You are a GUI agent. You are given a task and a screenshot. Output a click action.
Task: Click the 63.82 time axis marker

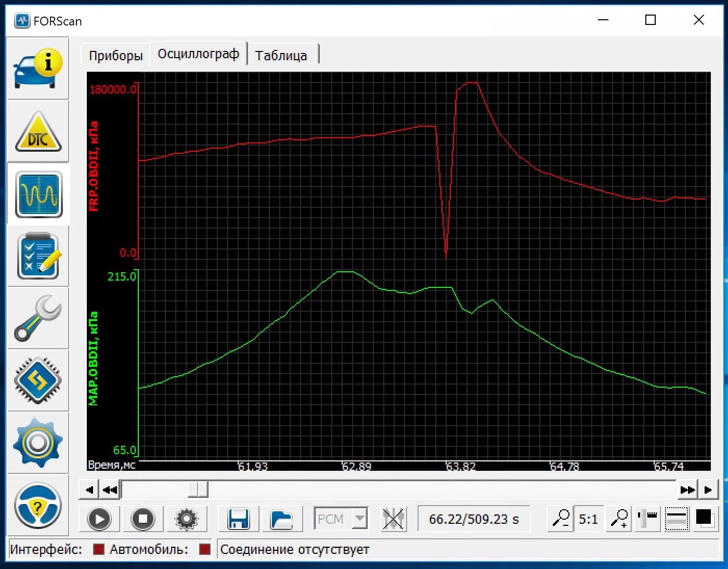coord(461,466)
